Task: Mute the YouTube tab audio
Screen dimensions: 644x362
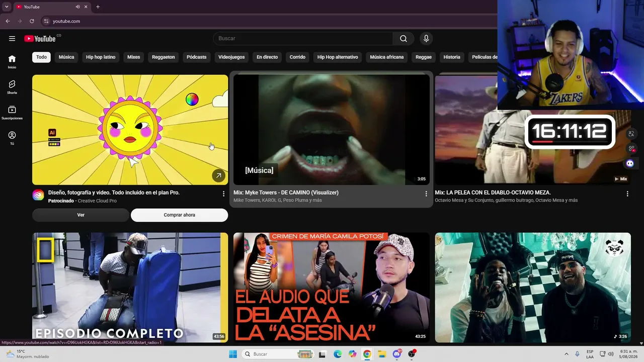Action: click(77, 7)
